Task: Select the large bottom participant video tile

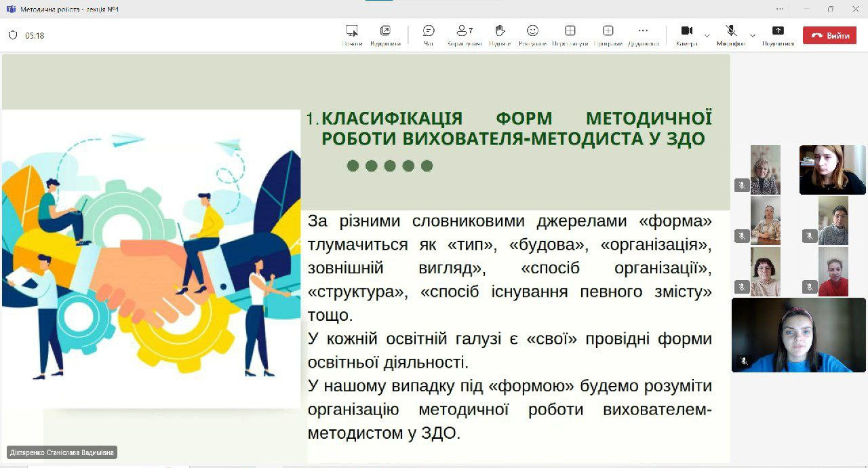Action: click(798, 335)
